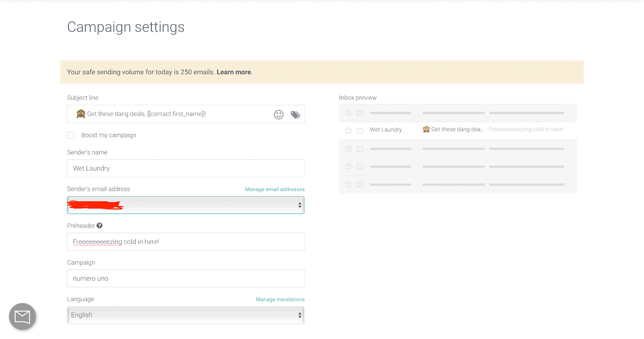The image size is (644, 339).
Task: Click the star in first preview row
Action: click(349, 113)
